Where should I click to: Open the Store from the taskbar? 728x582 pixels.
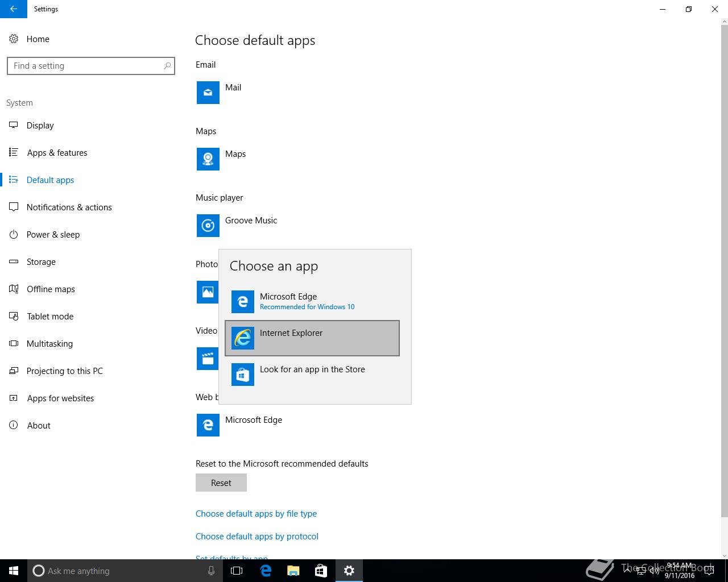click(x=321, y=571)
